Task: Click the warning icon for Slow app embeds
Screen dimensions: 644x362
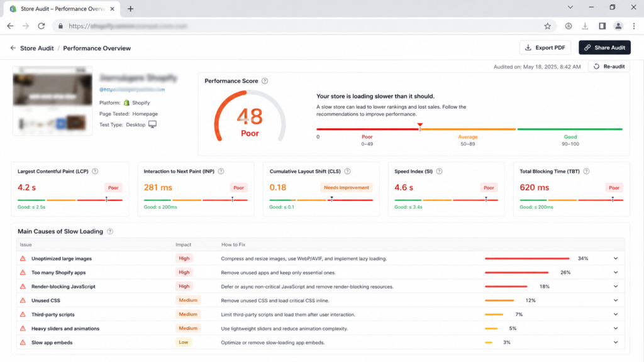Action: pyautogui.click(x=23, y=343)
